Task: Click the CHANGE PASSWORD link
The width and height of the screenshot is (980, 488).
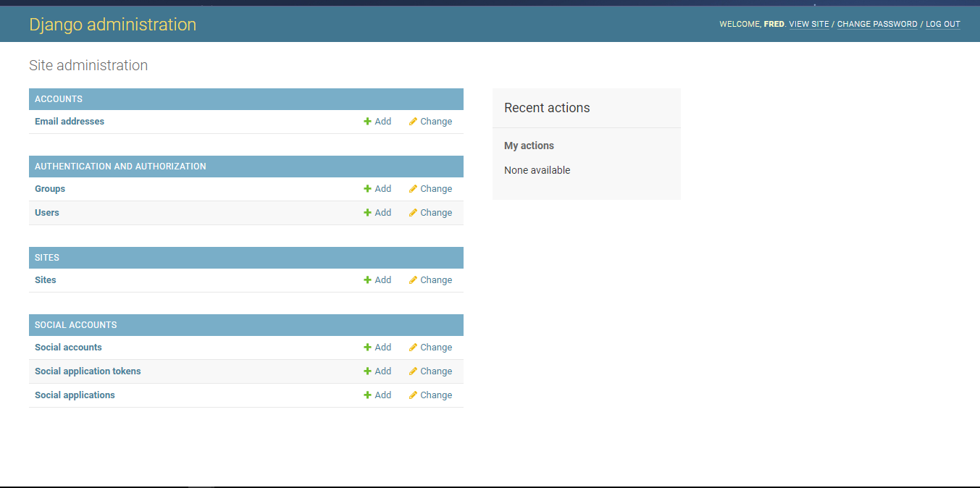Action: click(877, 25)
